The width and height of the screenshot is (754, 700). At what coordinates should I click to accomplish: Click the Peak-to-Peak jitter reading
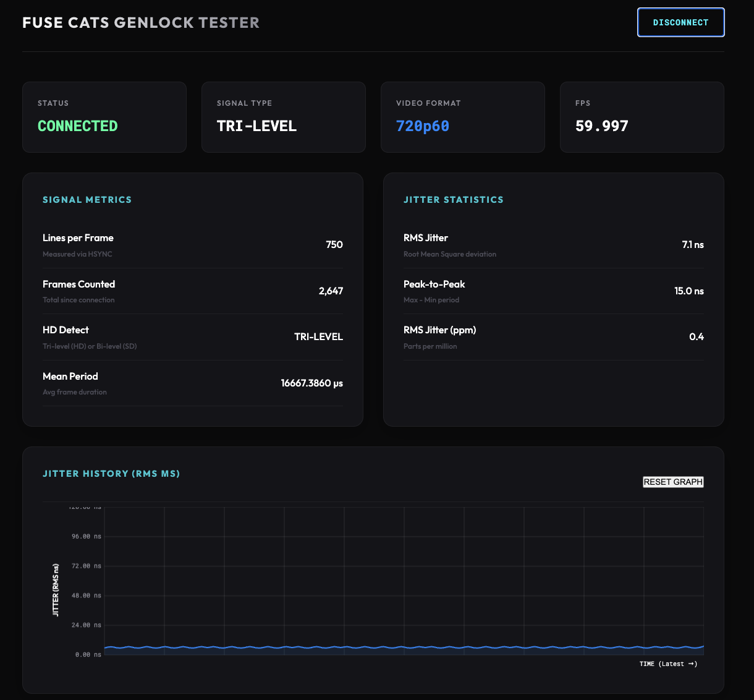click(688, 291)
